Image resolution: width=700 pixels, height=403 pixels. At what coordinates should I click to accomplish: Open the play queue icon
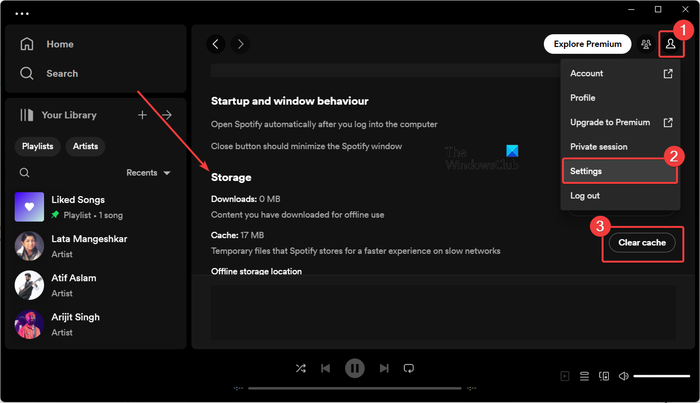tap(584, 376)
